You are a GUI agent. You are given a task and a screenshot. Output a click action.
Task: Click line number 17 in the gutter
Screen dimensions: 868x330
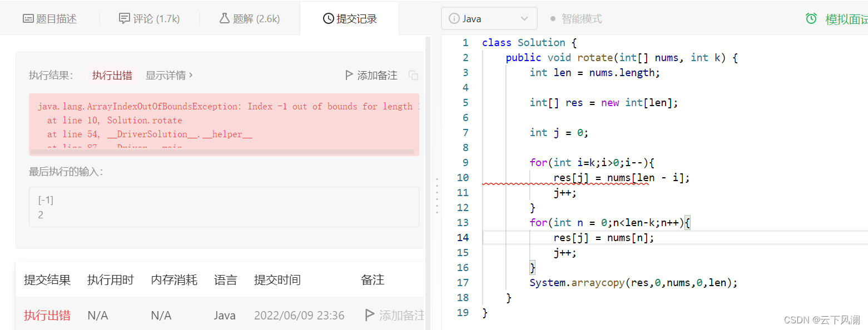tap(463, 282)
